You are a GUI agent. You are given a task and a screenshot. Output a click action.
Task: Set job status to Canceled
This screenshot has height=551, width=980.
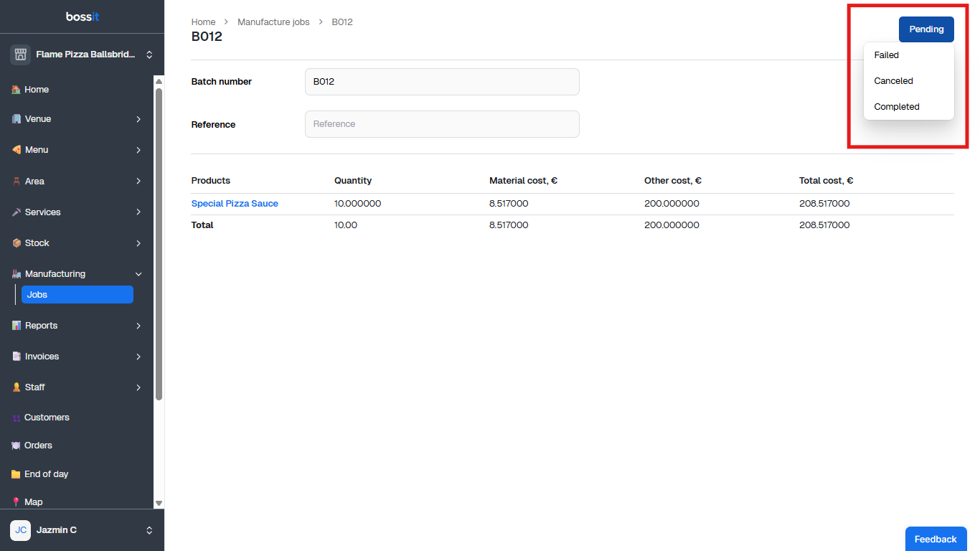pos(893,81)
